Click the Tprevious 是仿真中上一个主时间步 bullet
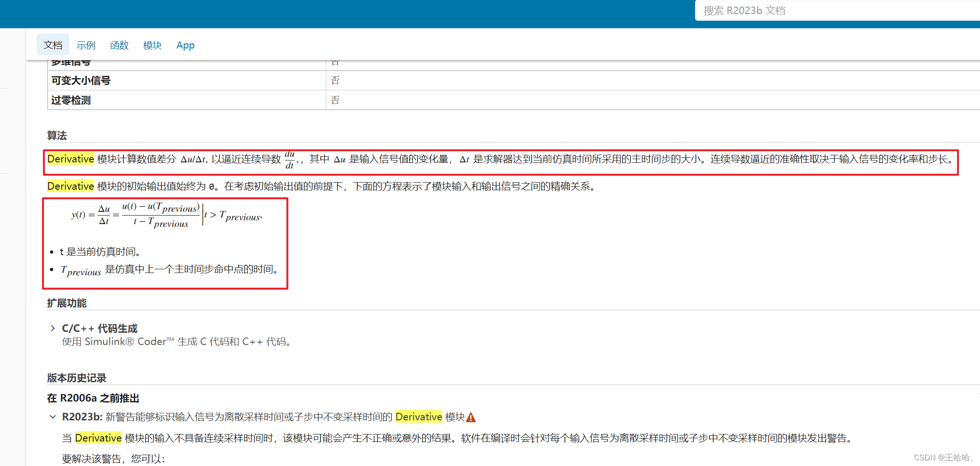This screenshot has width=980, height=466. [x=170, y=270]
